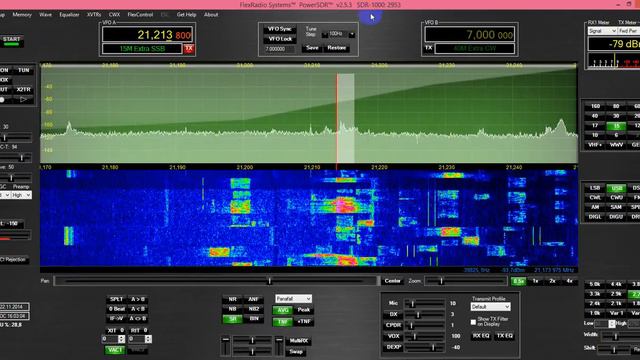Viewport: 640px width, 360px height.
Task: Toggle the TNF tracking notch filter
Action: coord(282,322)
